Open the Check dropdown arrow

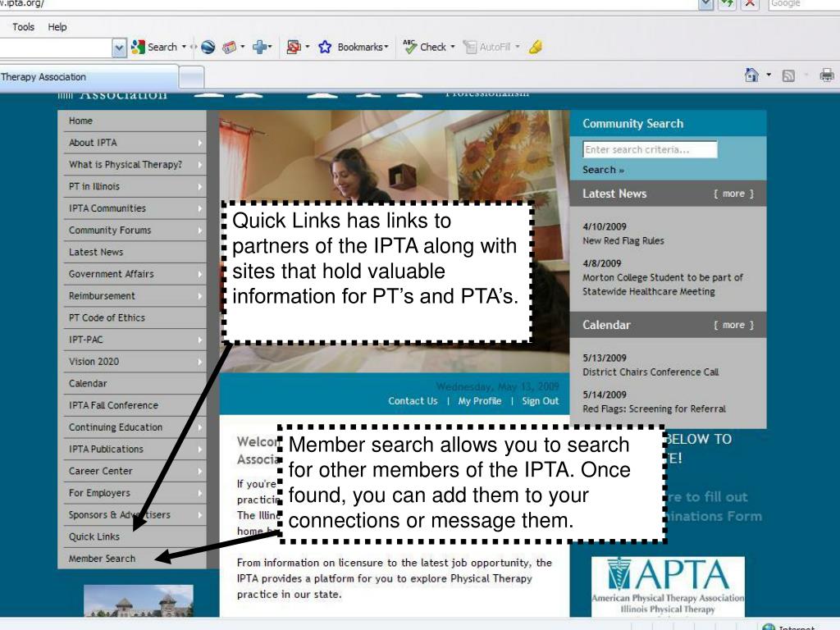(453, 47)
